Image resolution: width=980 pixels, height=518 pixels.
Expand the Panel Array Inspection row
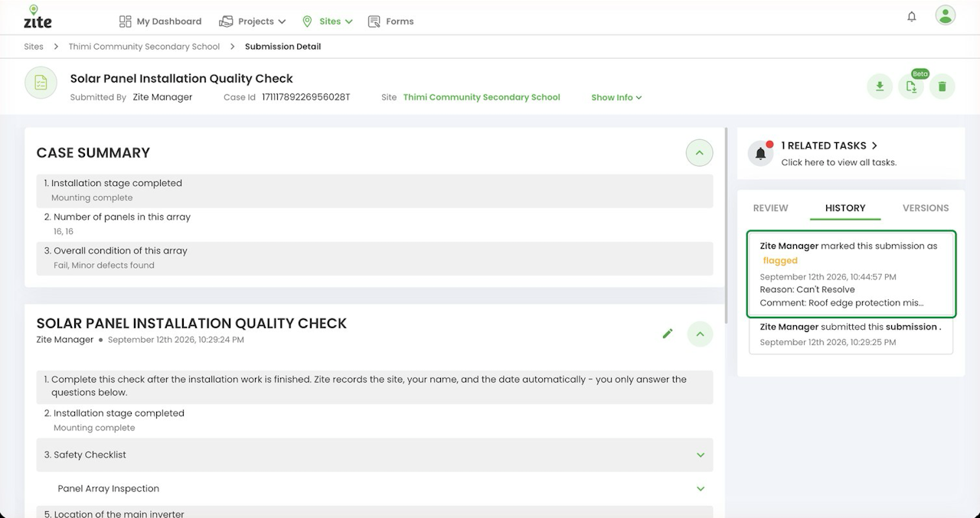tap(374, 488)
